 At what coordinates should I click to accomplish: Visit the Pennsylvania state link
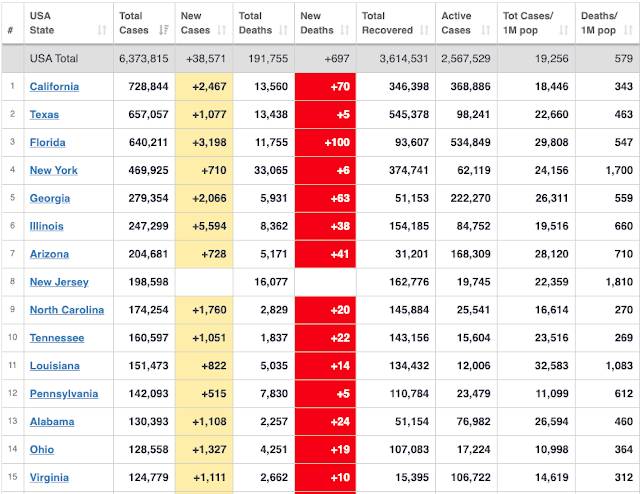64,394
